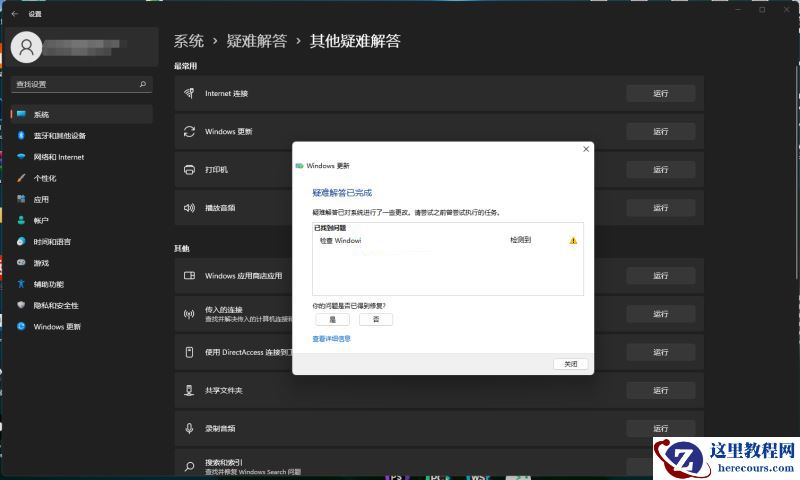Focus the 查找设置 search field

(82, 84)
